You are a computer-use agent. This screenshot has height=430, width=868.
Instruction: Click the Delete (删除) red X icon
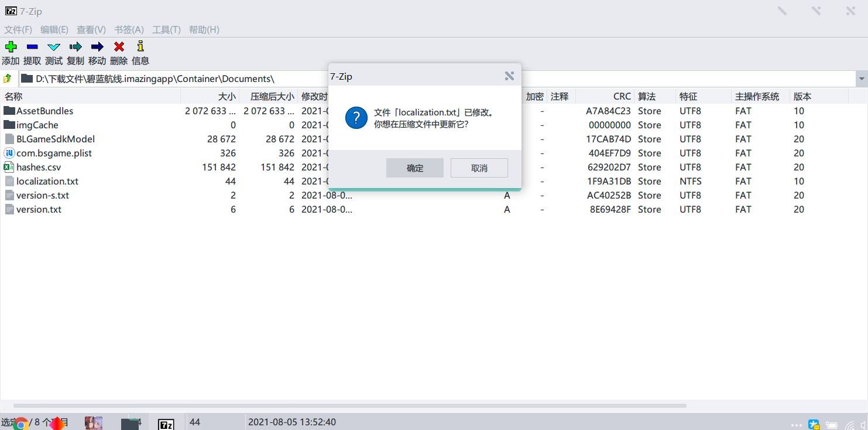coord(119,47)
